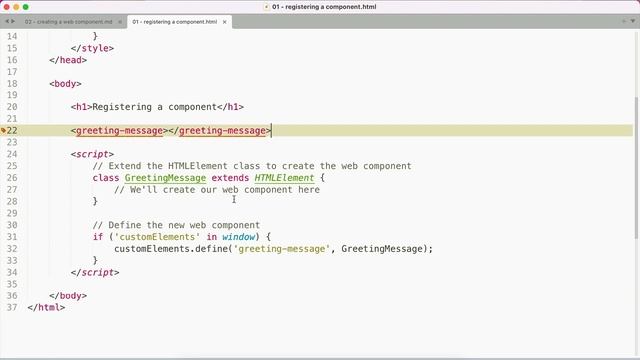Click the 'window' keyword
The image size is (640, 360).
click(238, 237)
